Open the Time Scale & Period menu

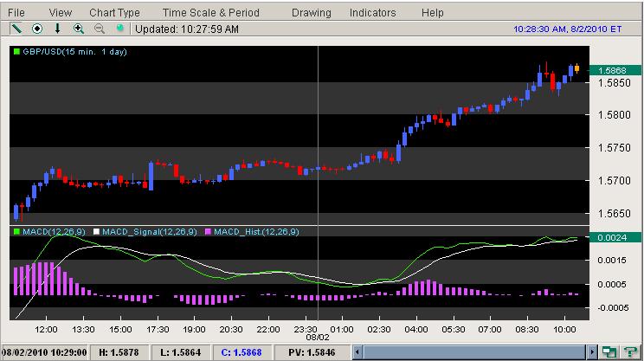[211, 13]
